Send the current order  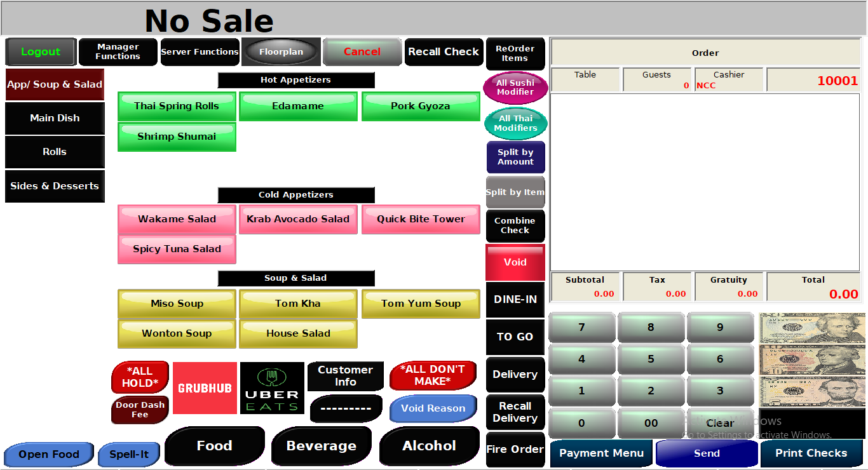tap(707, 453)
